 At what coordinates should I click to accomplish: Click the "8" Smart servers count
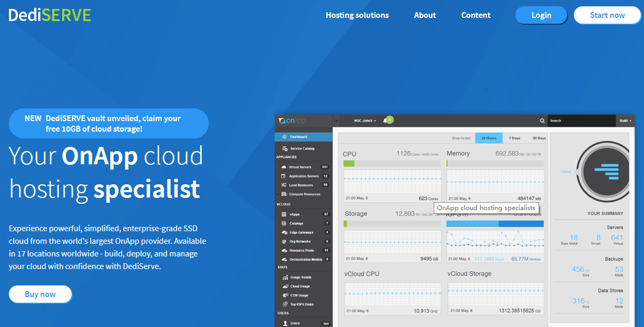[598, 237]
